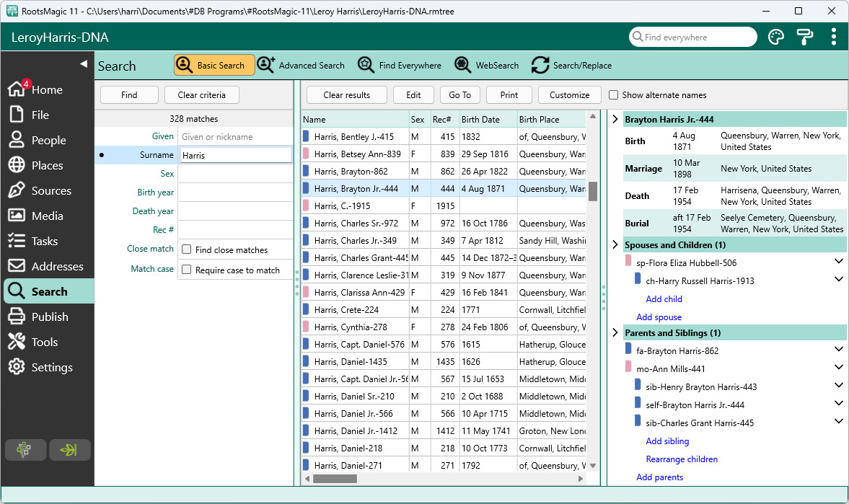The image size is (849, 504).
Task: Open the three-dot options menu
Action: [833, 37]
